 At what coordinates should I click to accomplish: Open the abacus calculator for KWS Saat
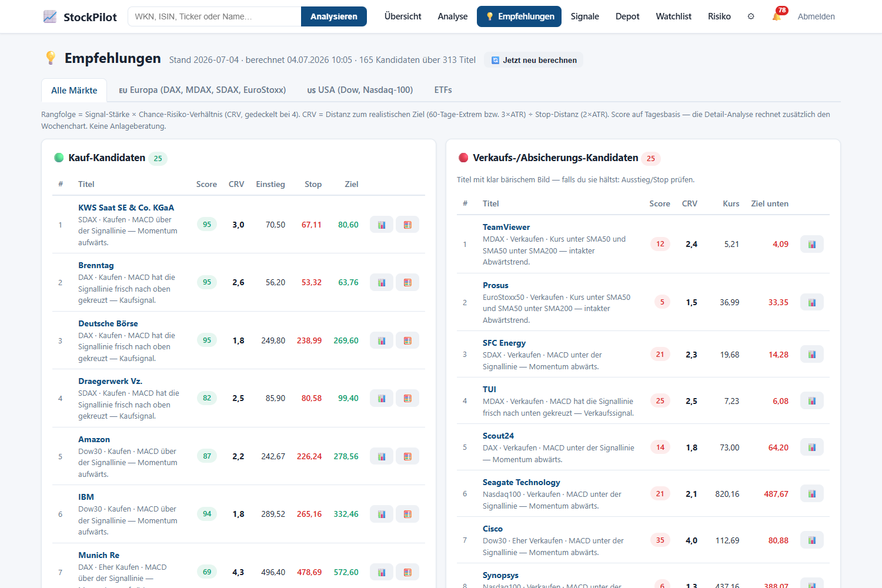pos(407,225)
